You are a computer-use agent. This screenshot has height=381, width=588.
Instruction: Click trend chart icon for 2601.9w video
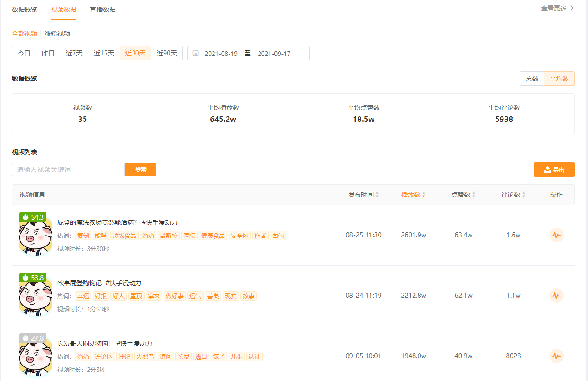[556, 235]
